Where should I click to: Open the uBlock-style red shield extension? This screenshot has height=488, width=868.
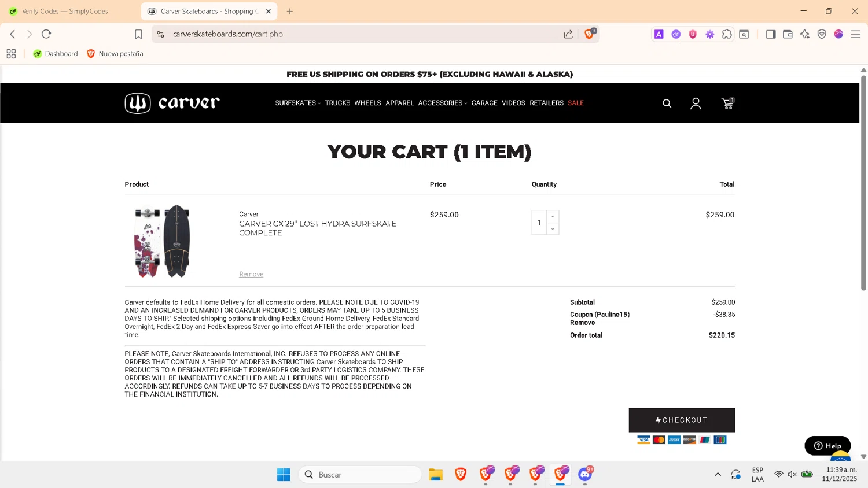click(693, 34)
